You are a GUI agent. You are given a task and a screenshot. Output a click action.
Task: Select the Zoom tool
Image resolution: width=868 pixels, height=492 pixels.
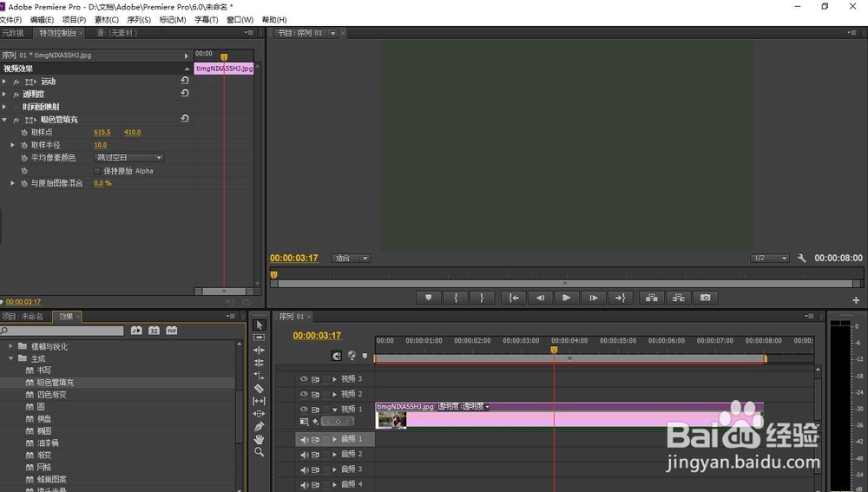pos(259,451)
